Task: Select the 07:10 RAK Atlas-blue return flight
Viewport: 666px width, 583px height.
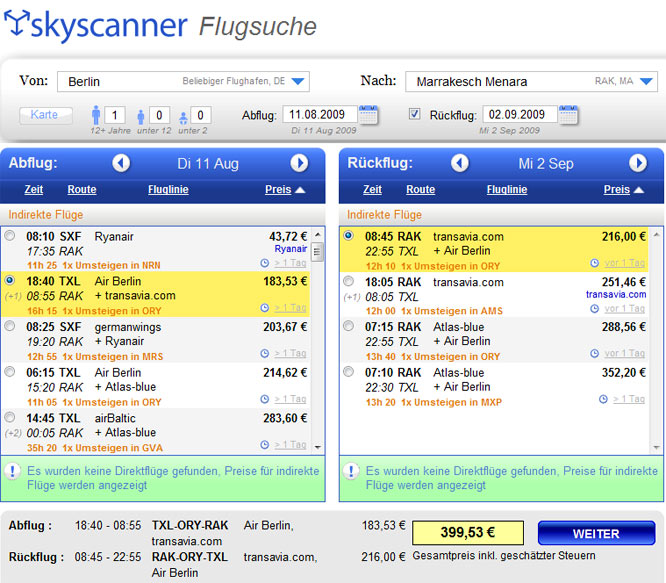Action: click(348, 372)
